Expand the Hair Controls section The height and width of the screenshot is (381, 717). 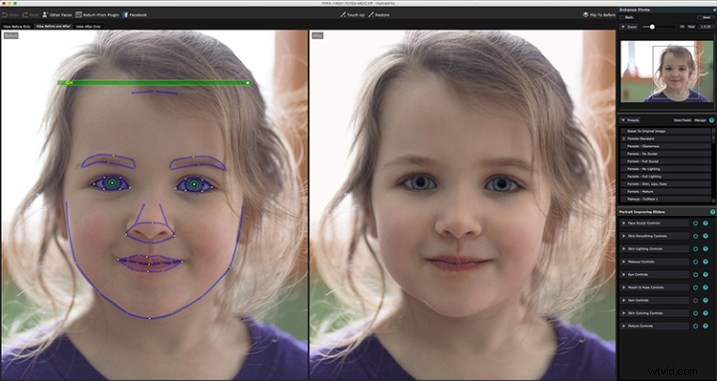624,300
